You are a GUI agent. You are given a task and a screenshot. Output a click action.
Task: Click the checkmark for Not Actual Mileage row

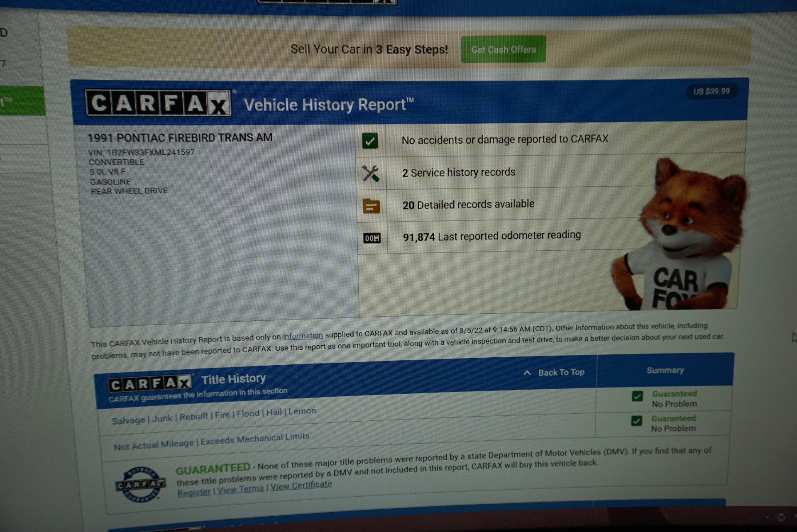click(636, 421)
